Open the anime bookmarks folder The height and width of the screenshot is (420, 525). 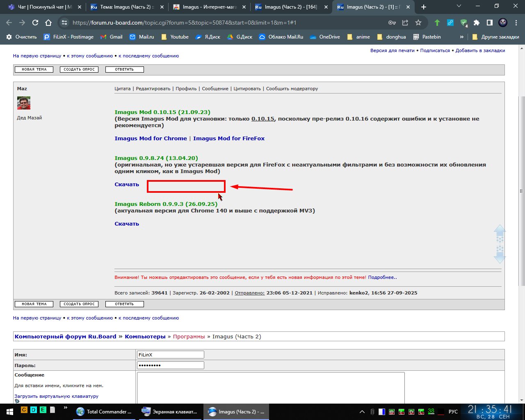[358, 37]
